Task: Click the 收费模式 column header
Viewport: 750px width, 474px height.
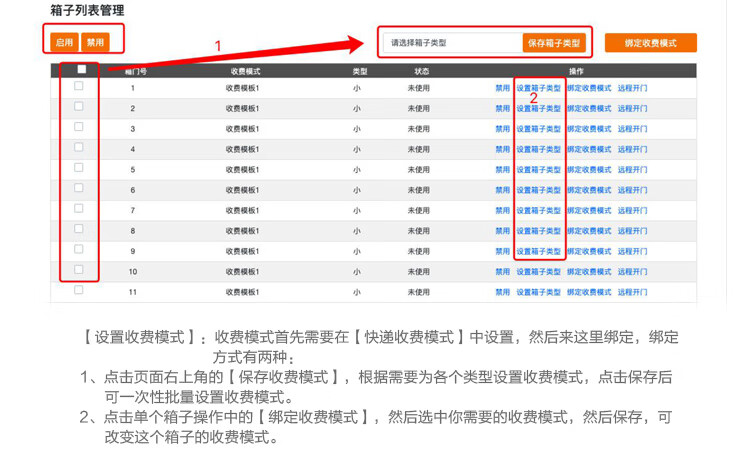Action: (x=245, y=72)
